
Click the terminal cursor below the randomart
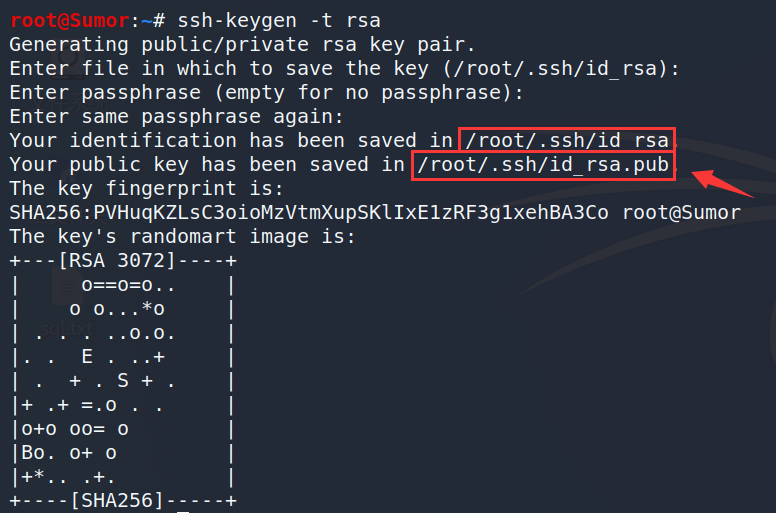[x=183, y=511]
